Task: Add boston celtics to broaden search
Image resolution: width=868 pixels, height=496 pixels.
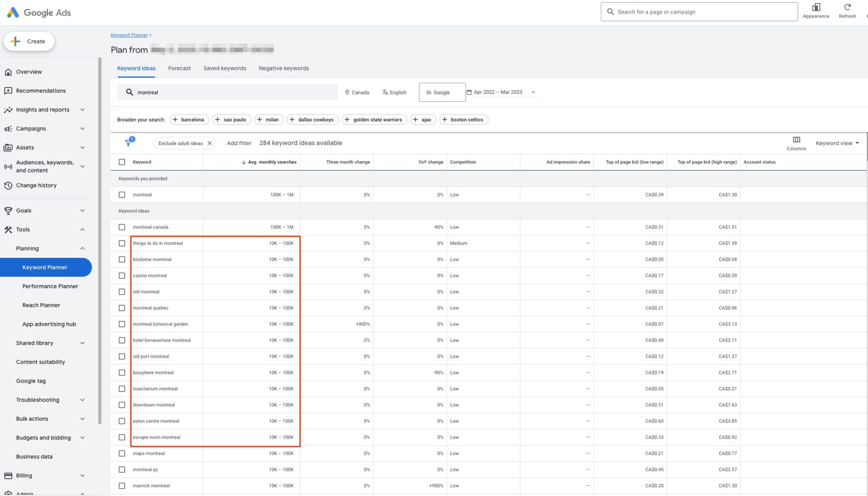Action: (463, 120)
